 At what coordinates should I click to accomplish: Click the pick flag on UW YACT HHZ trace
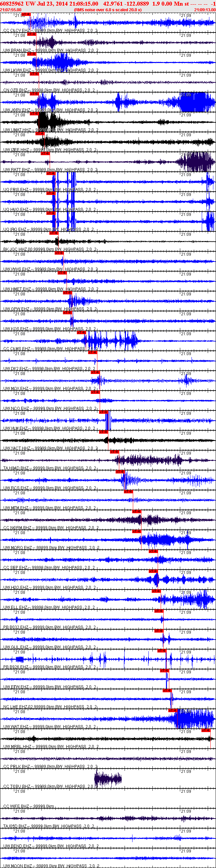point(103,432)
